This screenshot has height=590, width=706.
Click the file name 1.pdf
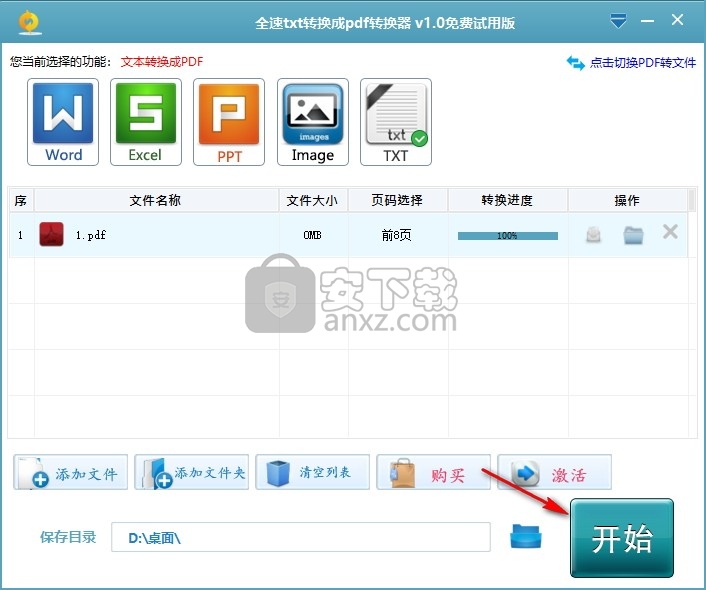pyautogui.click(x=91, y=235)
